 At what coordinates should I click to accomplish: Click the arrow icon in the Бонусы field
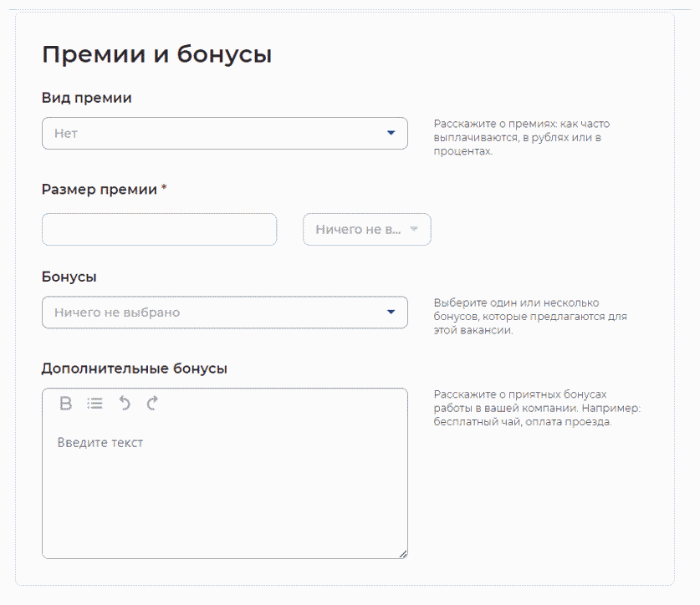point(391,313)
